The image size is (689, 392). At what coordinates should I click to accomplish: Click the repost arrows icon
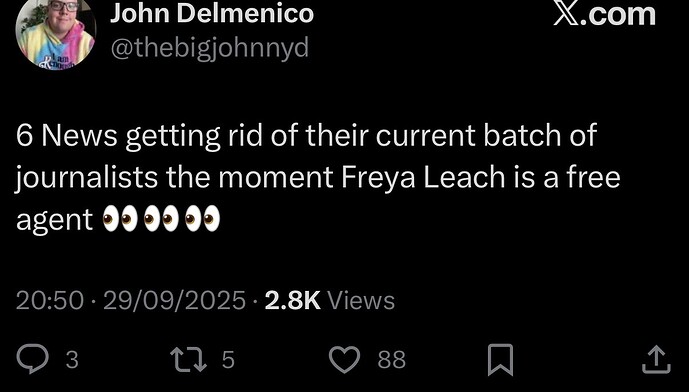(x=189, y=359)
